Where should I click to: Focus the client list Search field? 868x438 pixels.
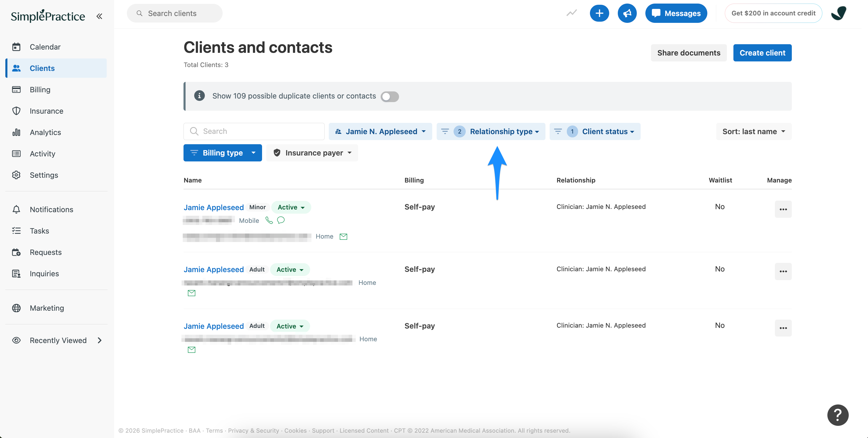[254, 131]
